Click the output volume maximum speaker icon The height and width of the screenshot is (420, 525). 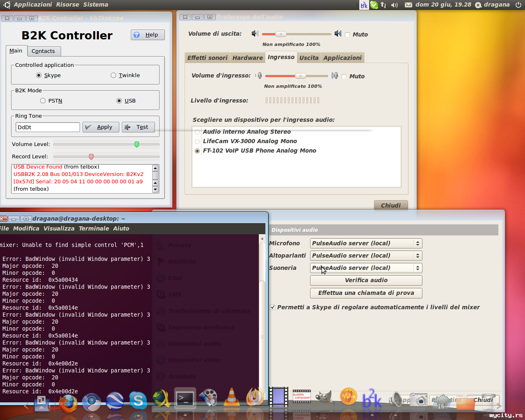pos(338,34)
